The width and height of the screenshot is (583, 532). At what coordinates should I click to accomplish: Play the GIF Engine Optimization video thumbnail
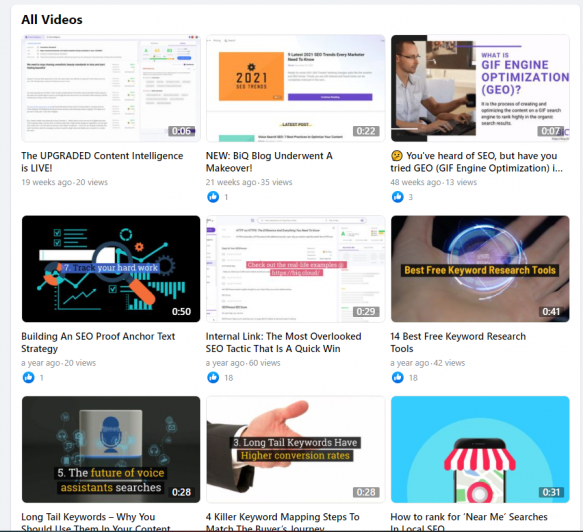click(x=480, y=88)
